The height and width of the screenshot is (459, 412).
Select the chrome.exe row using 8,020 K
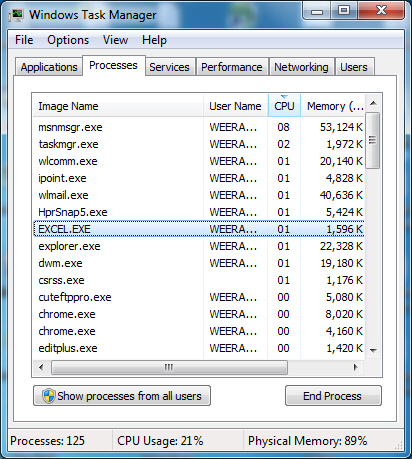pos(199,314)
